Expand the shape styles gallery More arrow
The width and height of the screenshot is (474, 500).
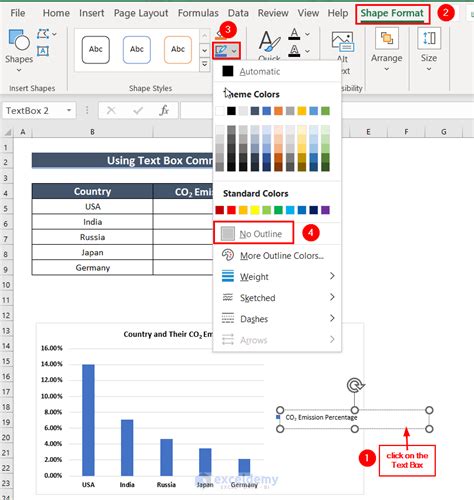(x=205, y=64)
